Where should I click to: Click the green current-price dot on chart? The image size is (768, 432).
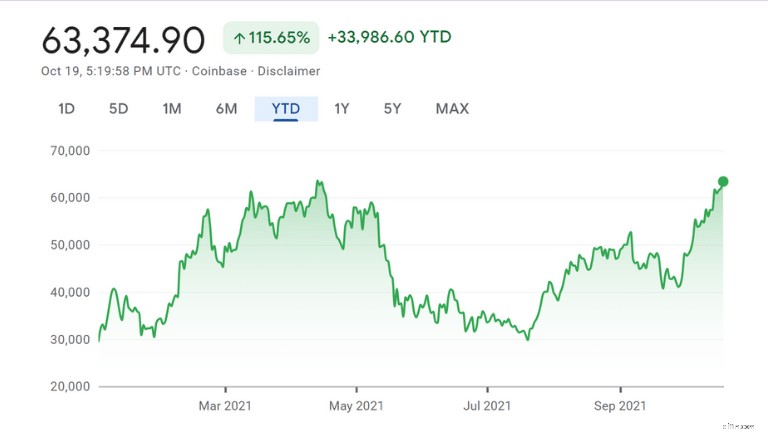(723, 182)
